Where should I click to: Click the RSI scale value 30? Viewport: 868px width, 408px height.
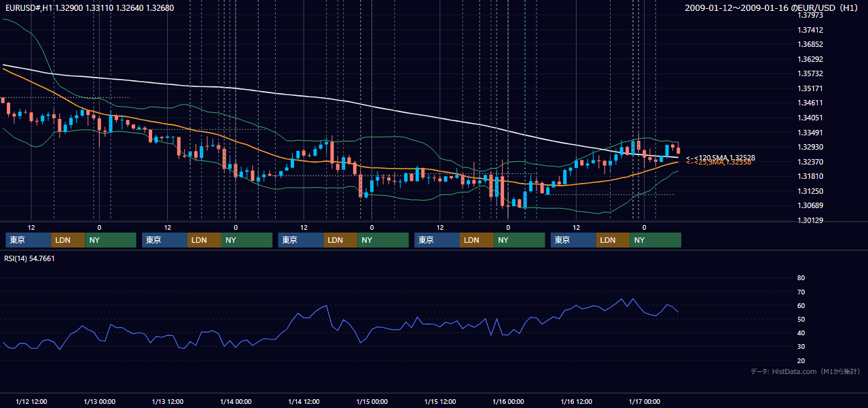coord(801,347)
